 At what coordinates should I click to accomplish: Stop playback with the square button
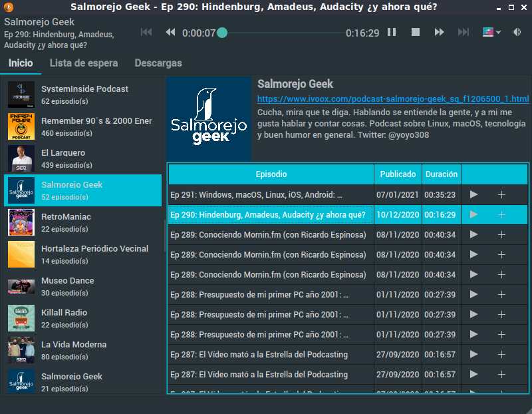click(x=415, y=32)
